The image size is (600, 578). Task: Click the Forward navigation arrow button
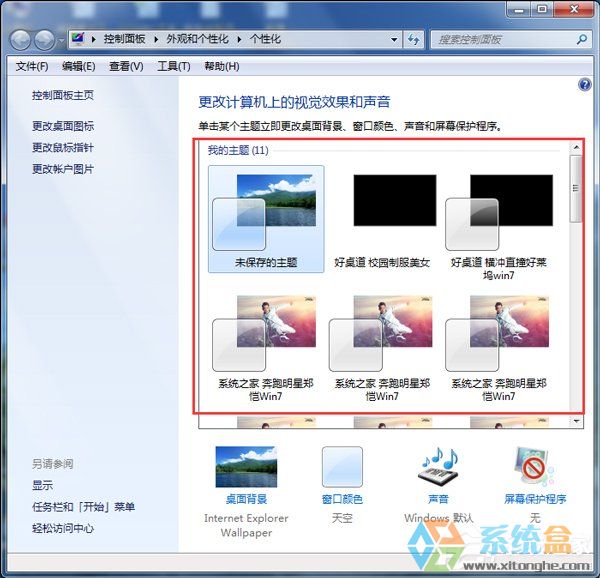click(44, 40)
